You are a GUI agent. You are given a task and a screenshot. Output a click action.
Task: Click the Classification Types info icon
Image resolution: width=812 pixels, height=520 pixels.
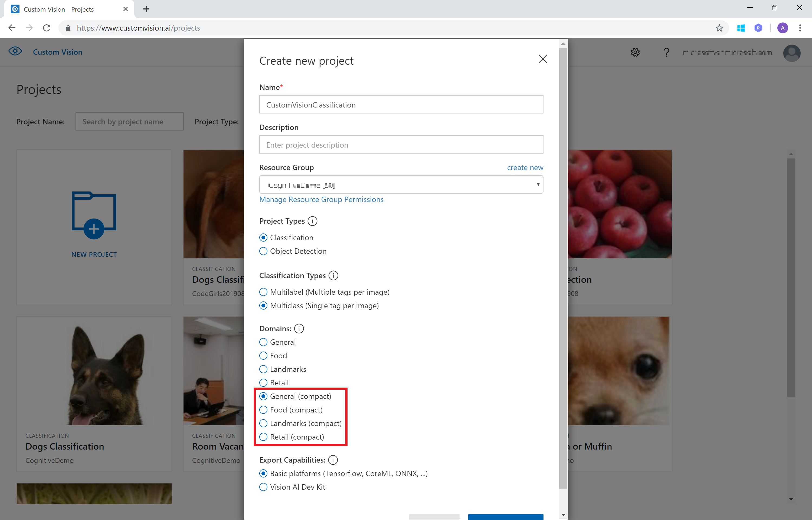[x=333, y=275]
